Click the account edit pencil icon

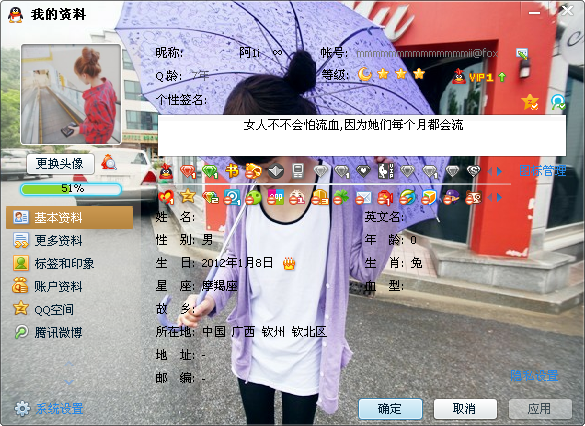click(522, 54)
